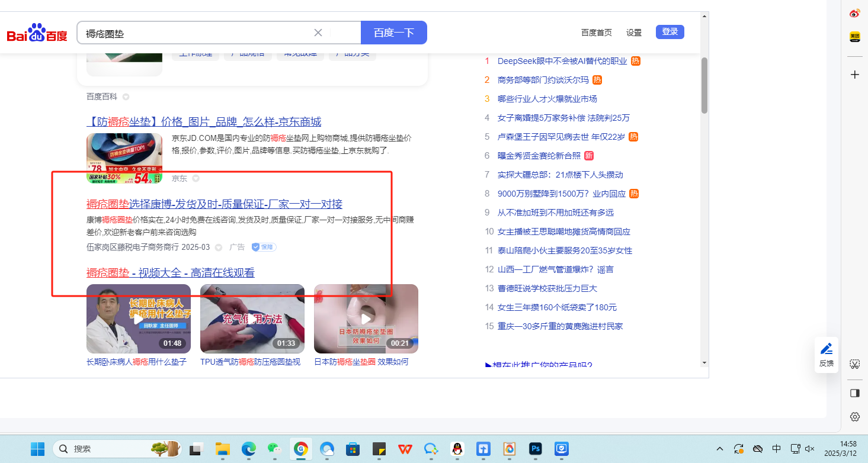Clear the search box with the X icon
Viewport: 868px width, 463px height.
[x=318, y=33]
